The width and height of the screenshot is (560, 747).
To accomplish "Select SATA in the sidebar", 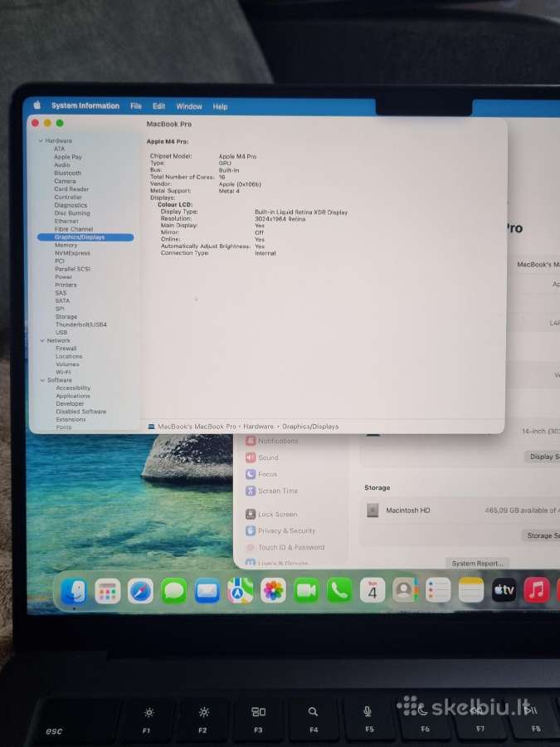I will tap(62, 300).
